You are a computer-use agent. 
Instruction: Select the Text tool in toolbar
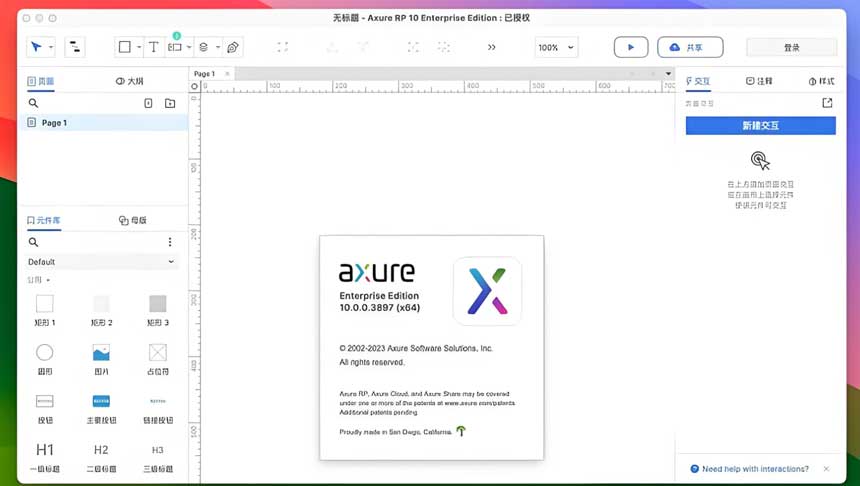(x=153, y=47)
